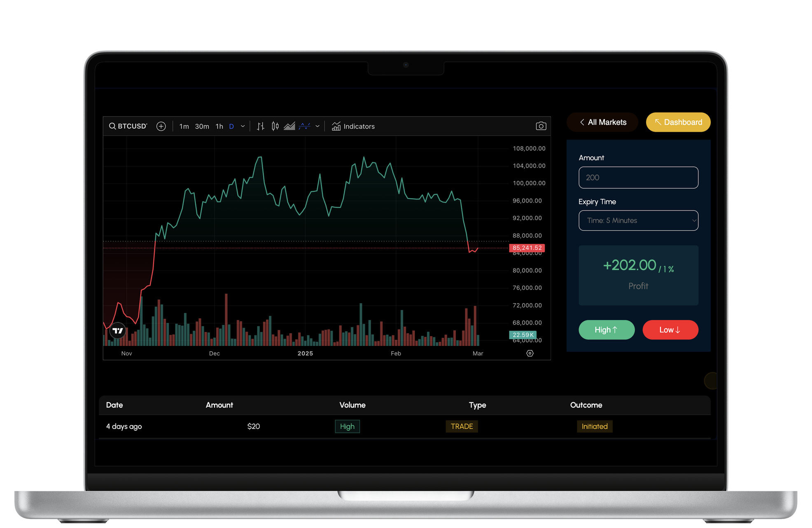Switch chart interval to 1m
This screenshot has width=812, height=528.
(184, 126)
